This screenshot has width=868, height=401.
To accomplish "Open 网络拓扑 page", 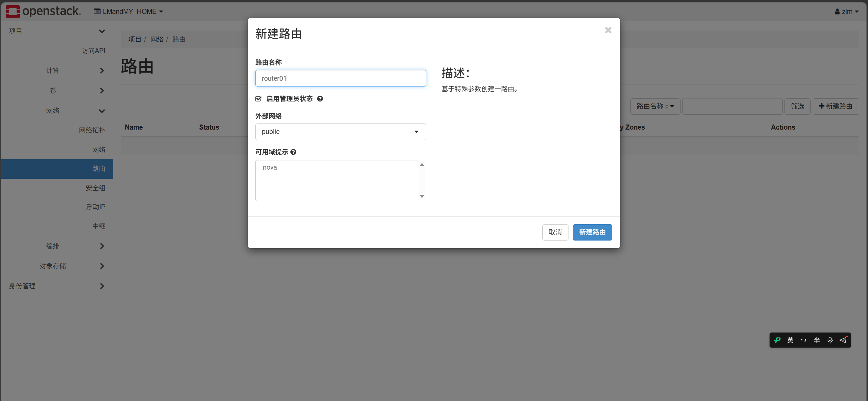I will pos(92,130).
